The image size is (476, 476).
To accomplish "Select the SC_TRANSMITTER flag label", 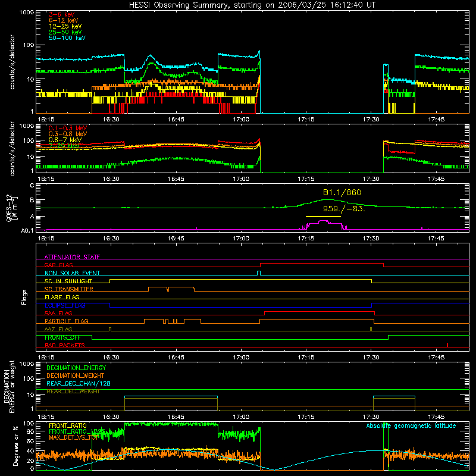I will (69, 289).
